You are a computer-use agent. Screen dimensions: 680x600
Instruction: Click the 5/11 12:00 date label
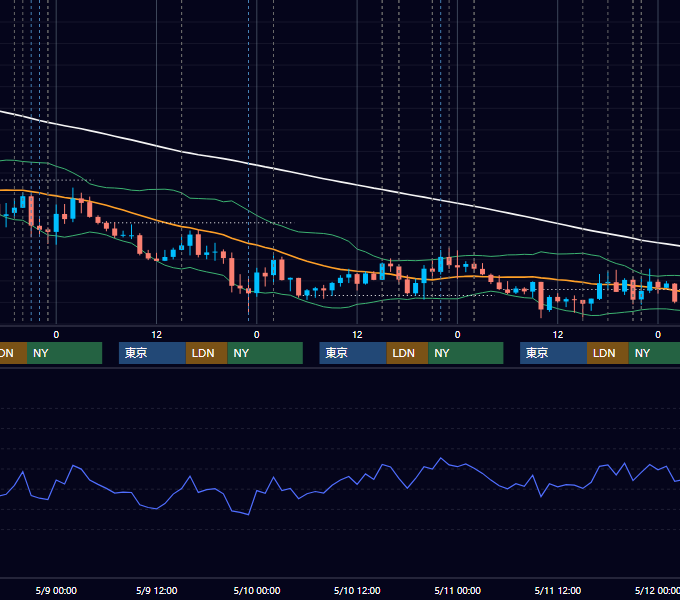coord(558,590)
